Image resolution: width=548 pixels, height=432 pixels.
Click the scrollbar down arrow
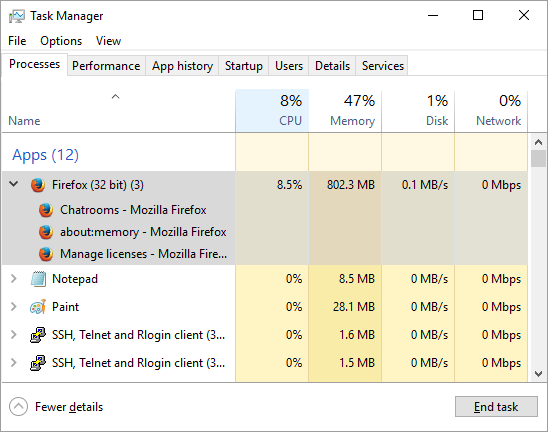coord(538,374)
